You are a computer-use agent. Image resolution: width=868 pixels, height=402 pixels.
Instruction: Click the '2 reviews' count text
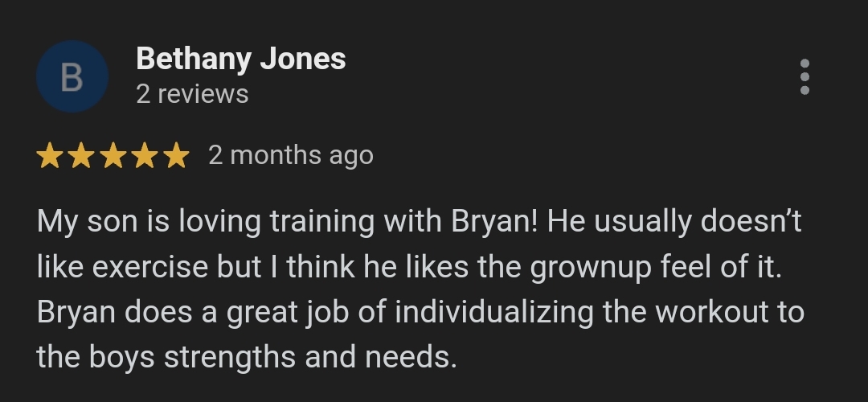pyautogui.click(x=192, y=94)
